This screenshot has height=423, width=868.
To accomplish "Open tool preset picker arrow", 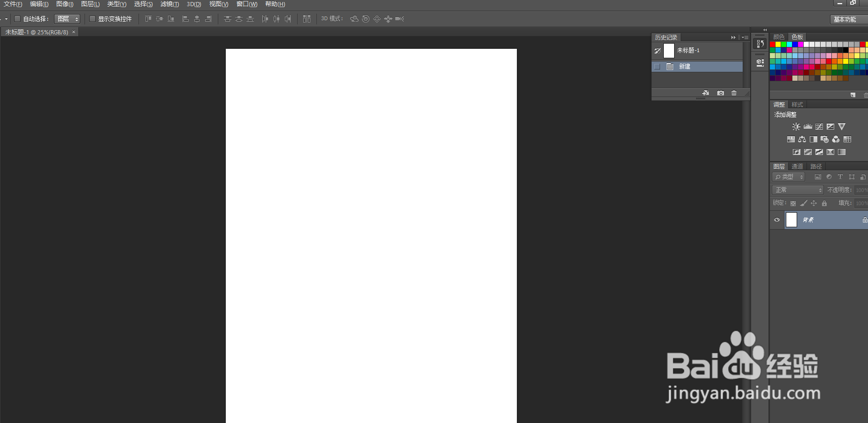I will click(6, 19).
